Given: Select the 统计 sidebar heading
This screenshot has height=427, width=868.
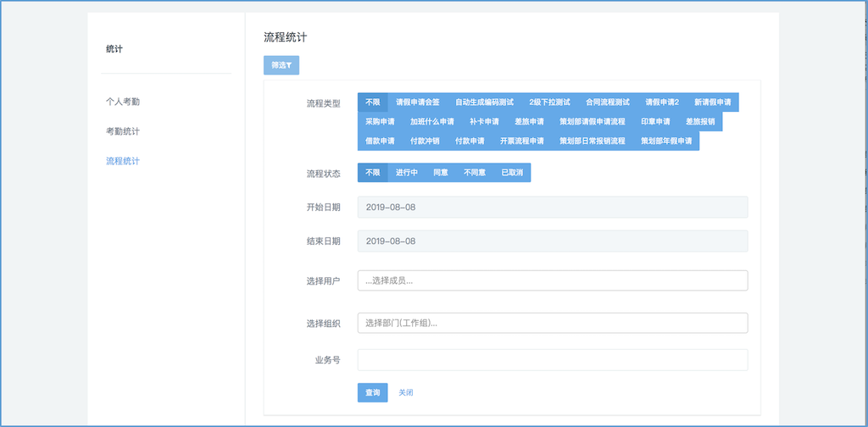Looking at the screenshot, I should tap(114, 49).
